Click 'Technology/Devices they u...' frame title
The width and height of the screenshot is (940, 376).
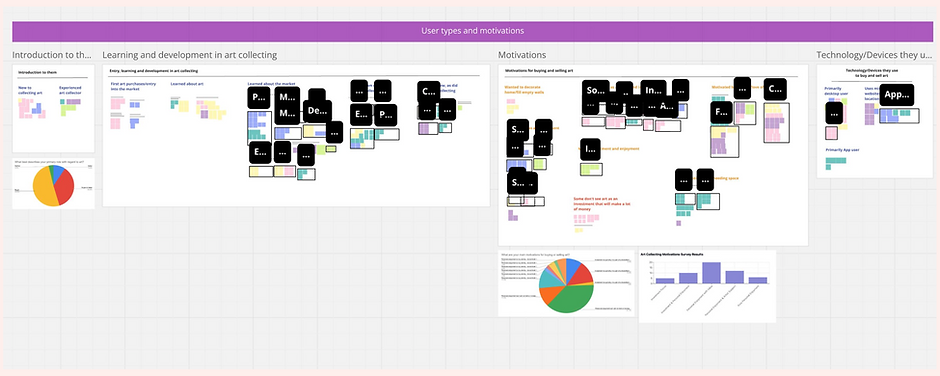click(x=875, y=55)
